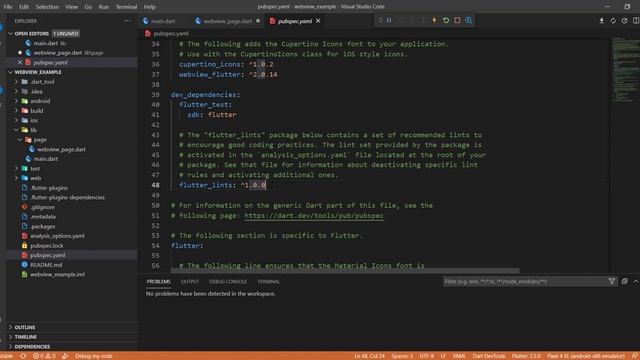Screen dimensions: 640x360
Task: Split the editor right
Action: (x=636, y=20)
